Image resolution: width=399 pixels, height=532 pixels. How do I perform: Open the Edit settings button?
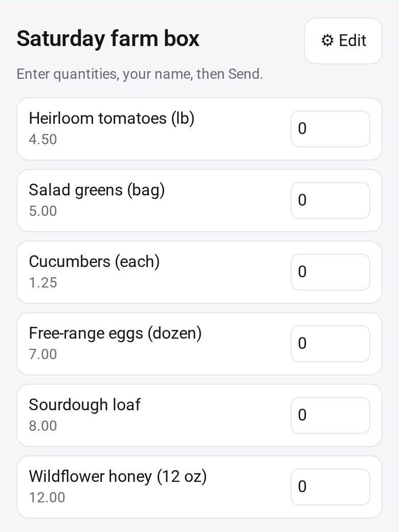pos(343,41)
